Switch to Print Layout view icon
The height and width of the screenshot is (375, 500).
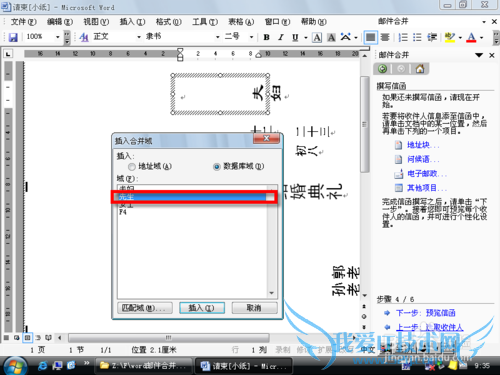pyautogui.click(x=27, y=338)
